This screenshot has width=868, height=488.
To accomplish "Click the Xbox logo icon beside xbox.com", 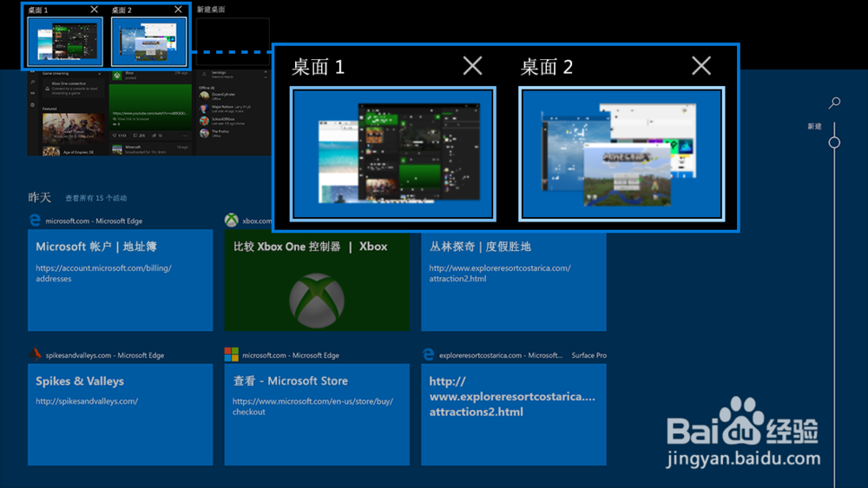I will tap(232, 221).
